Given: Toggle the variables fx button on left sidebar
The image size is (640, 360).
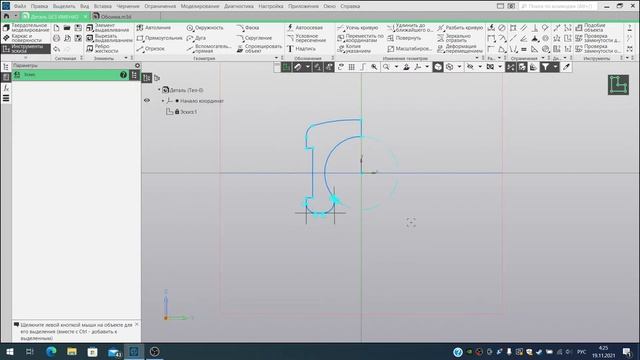Looking at the screenshot, I should click(6, 88).
